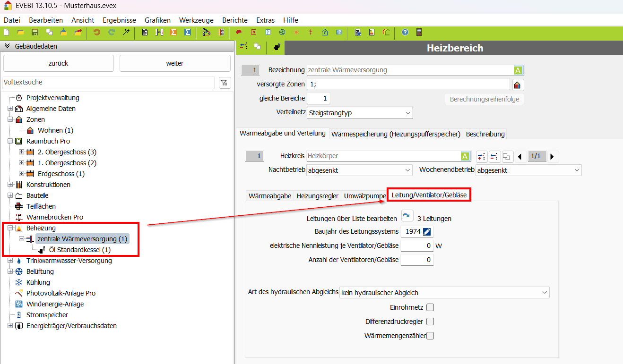Viewport: 623px width, 364px height.
Task: Open pipe list editor arrow icon
Action: click(x=407, y=216)
